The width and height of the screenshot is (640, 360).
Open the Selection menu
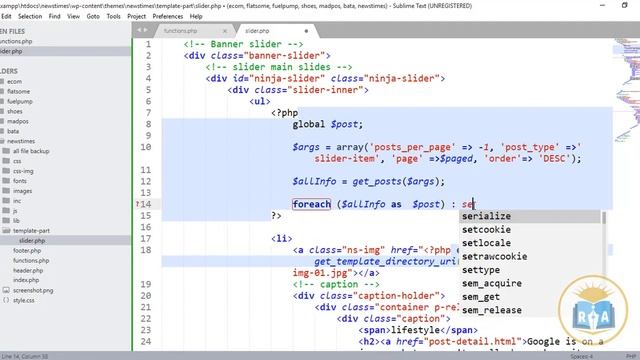pos(30,16)
